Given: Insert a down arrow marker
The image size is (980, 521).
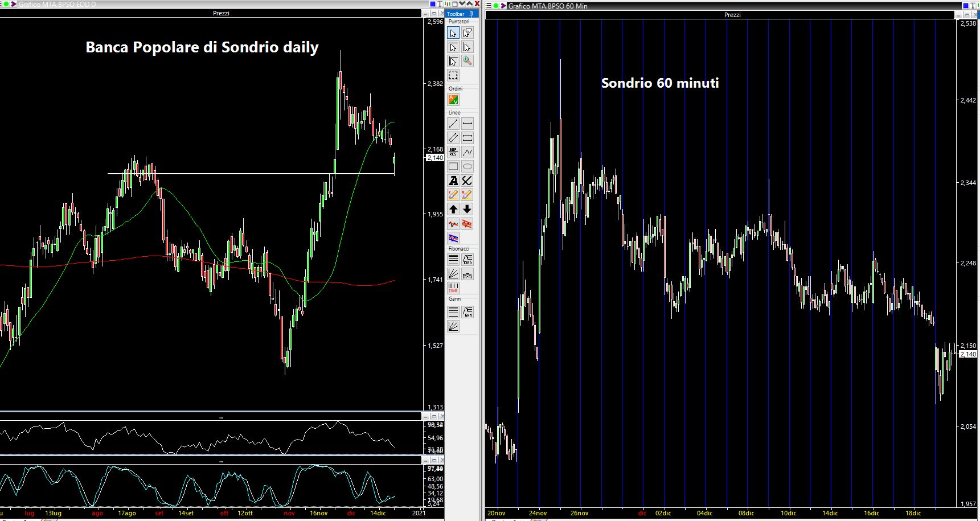Looking at the screenshot, I should coord(468,210).
